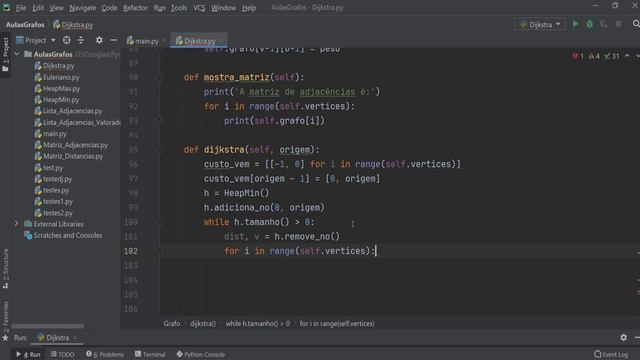Screen dimensions: 640x360
Task: Open Search Everywhere magnifier icon
Action: (636, 24)
